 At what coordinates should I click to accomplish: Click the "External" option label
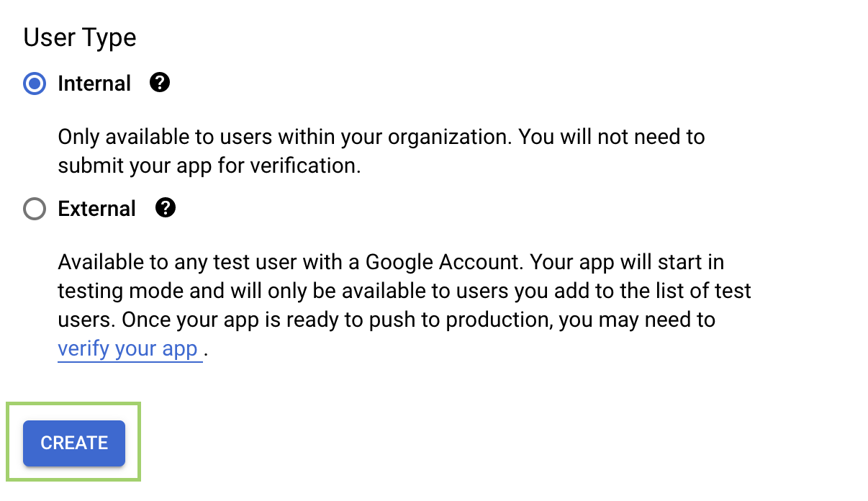pos(96,209)
